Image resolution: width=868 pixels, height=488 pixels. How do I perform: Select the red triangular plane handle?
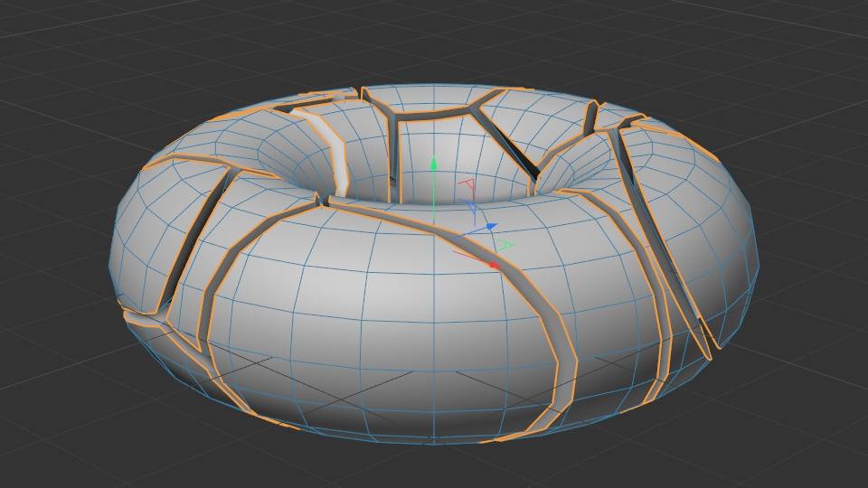467,184
